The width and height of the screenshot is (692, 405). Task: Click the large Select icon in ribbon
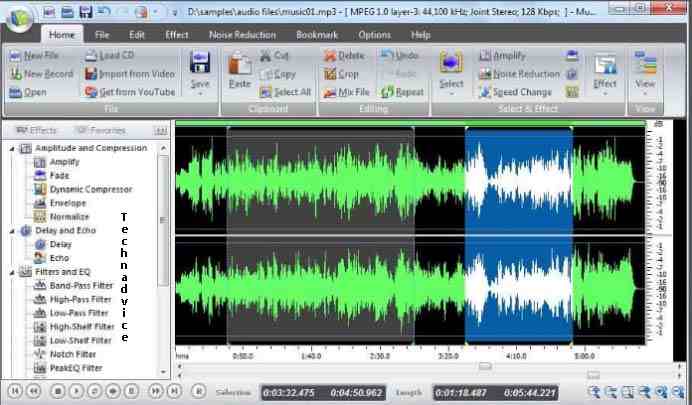pyautogui.click(x=451, y=62)
